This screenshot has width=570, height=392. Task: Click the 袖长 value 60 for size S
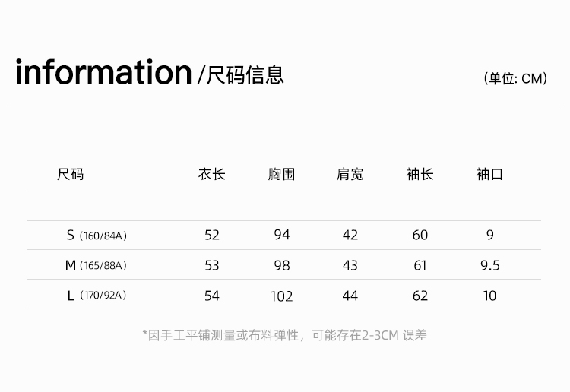[420, 235]
